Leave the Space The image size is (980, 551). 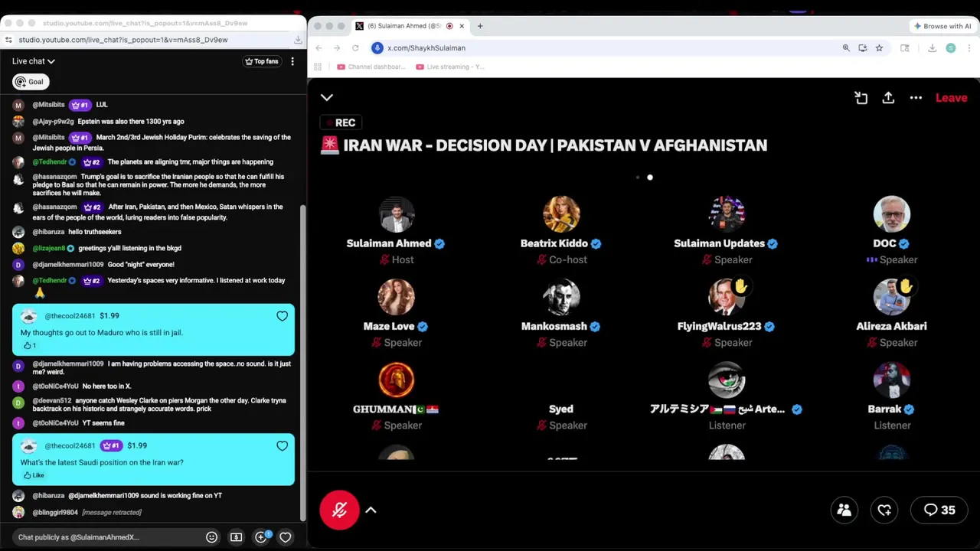pos(952,98)
